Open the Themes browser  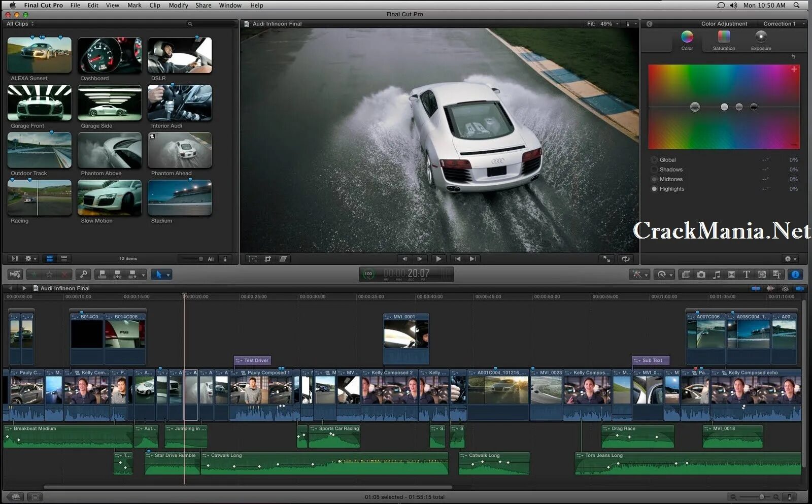(x=776, y=275)
